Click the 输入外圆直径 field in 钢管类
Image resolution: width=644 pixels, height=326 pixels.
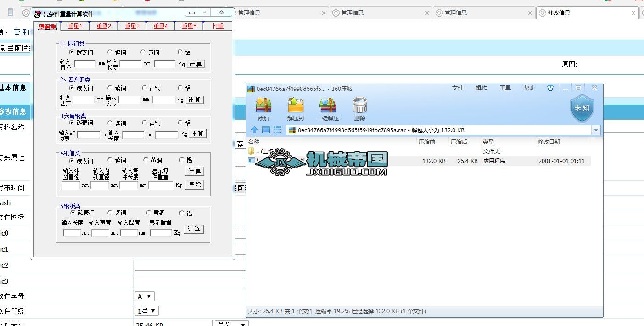pos(71,185)
